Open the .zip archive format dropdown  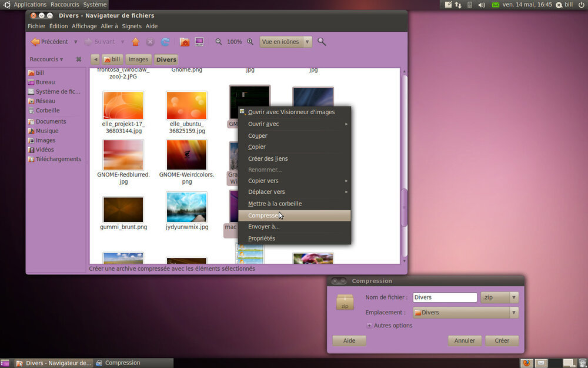[x=499, y=298]
